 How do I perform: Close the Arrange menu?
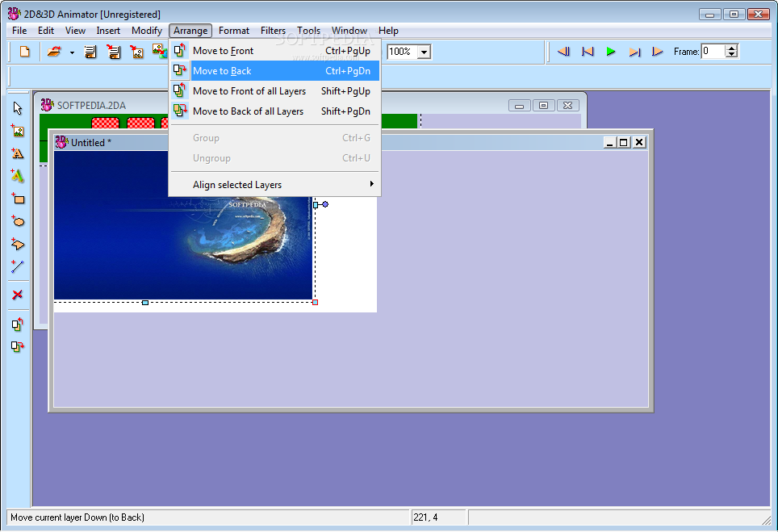coord(190,31)
